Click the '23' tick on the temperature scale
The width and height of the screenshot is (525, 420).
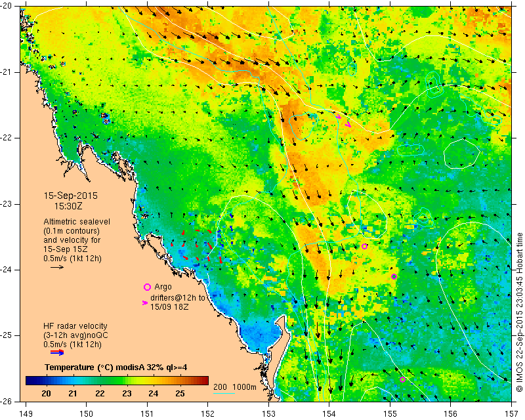click(x=127, y=394)
